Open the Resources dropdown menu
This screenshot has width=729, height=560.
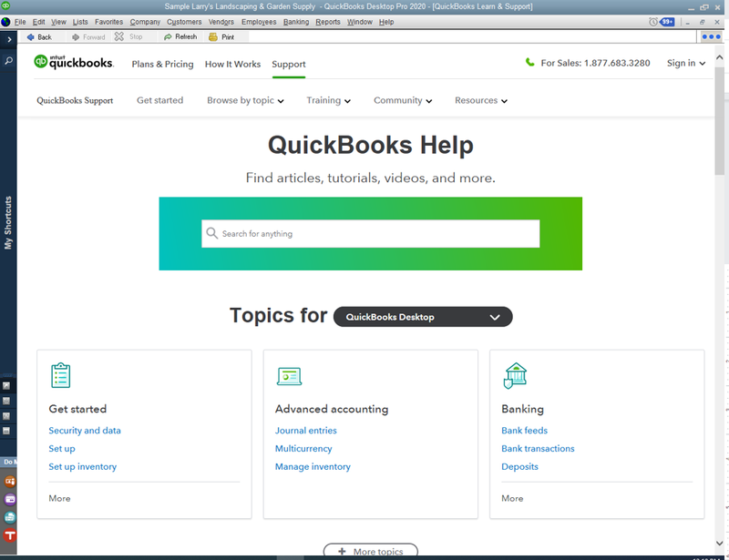(481, 100)
